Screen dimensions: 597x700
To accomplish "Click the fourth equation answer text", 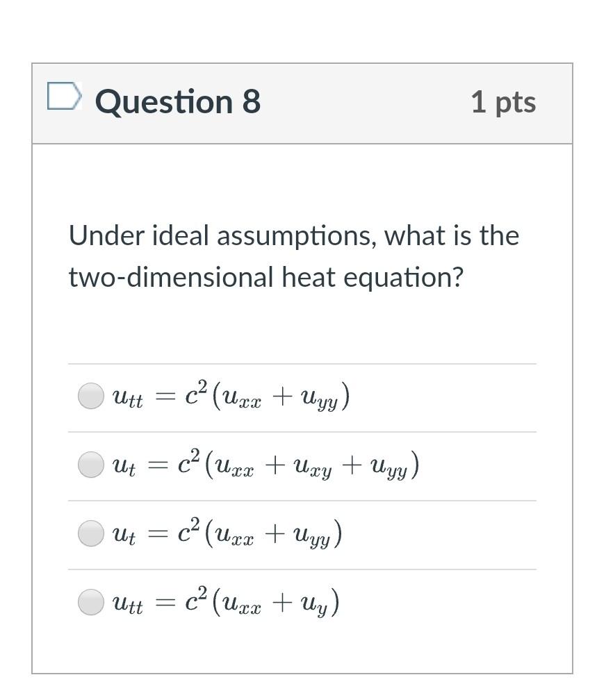I will 226,601.
